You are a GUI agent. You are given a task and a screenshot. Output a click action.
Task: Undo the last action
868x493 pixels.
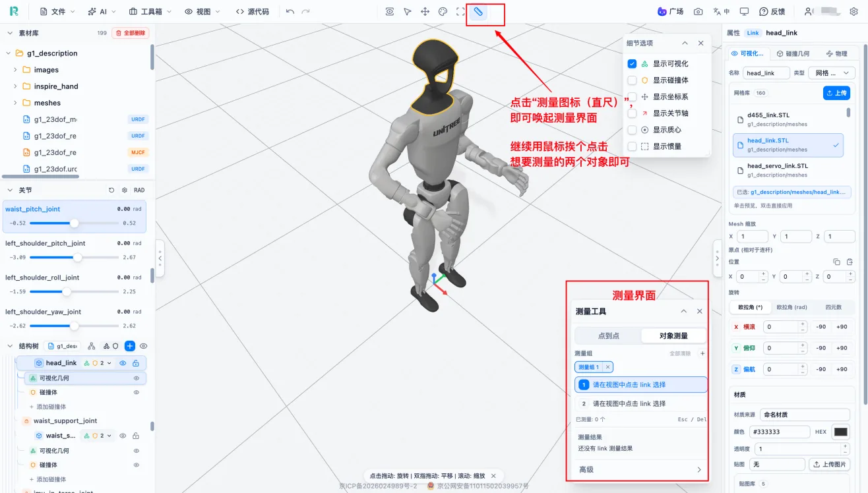(x=290, y=12)
